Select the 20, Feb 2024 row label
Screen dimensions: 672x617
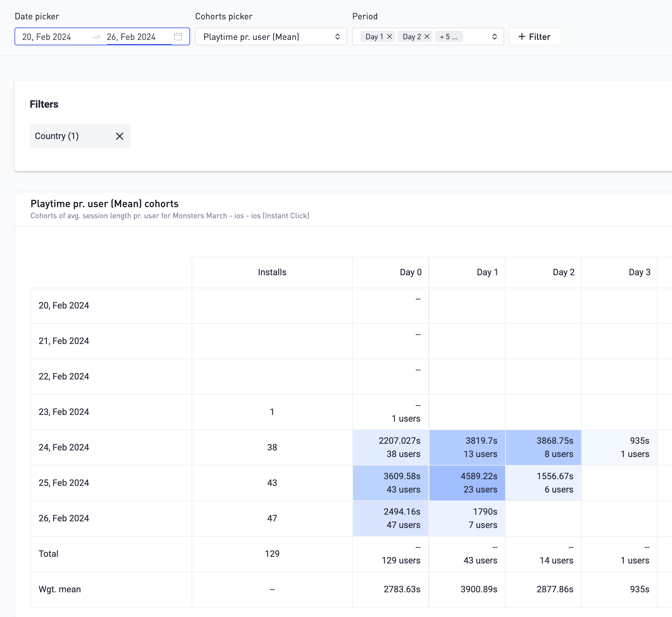click(64, 306)
